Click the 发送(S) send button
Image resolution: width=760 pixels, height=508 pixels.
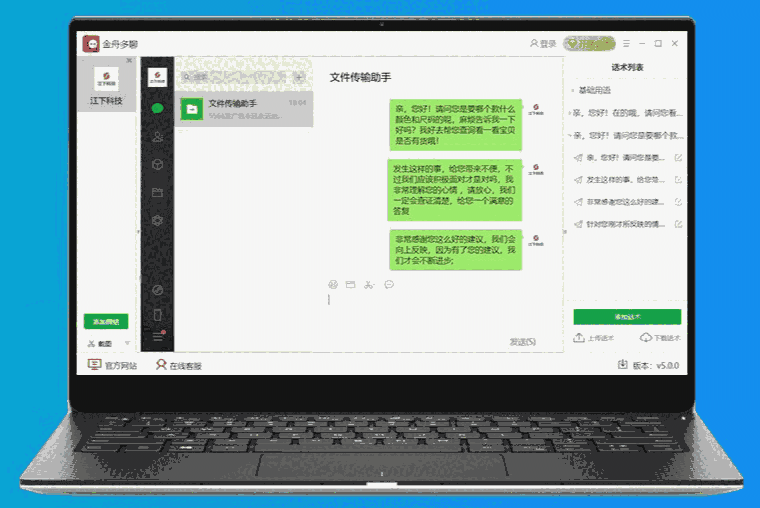click(522, 342)
